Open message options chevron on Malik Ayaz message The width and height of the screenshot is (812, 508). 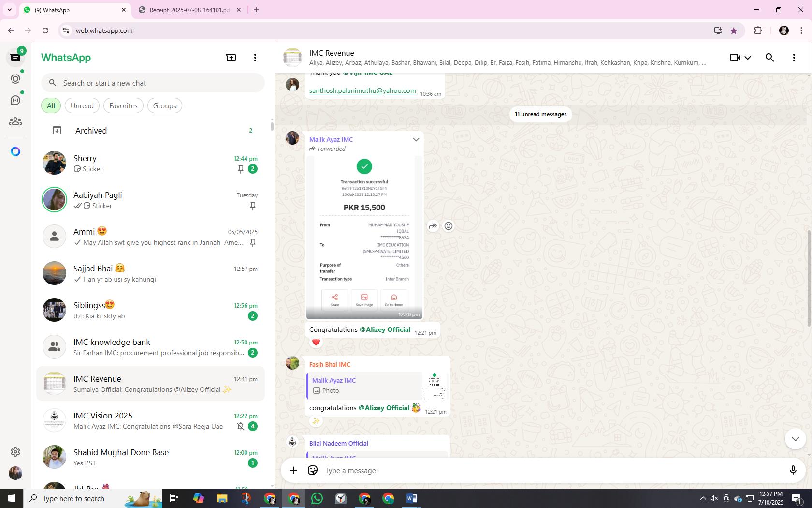pos(416,140)
